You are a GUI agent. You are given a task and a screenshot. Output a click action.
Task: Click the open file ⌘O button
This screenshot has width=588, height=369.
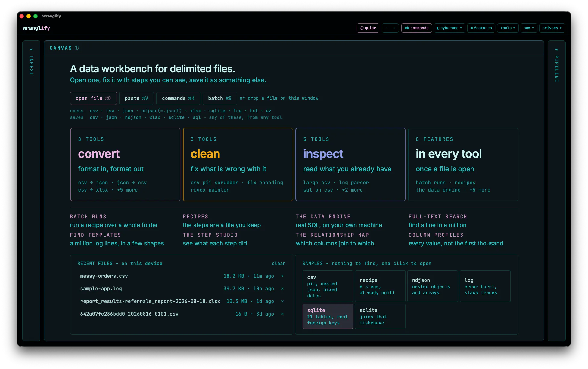tap(93, 98)
